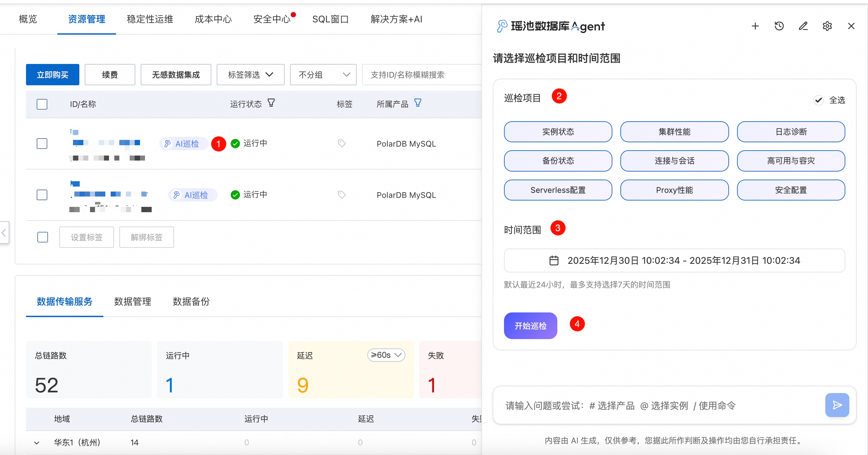Click the 开始巡检 button

click(x=530, y=326)
